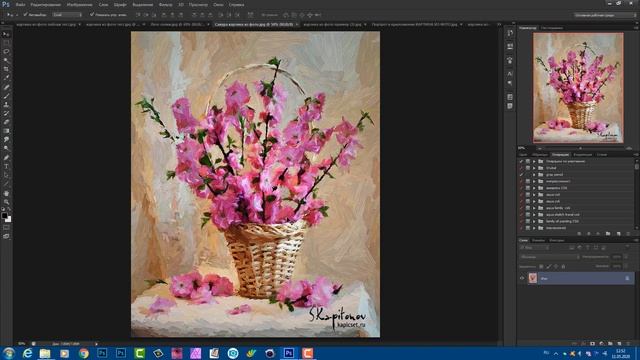Add layer mask icon in Layers panel
This screenshot has height=360, width=640.
click(592, 344)
